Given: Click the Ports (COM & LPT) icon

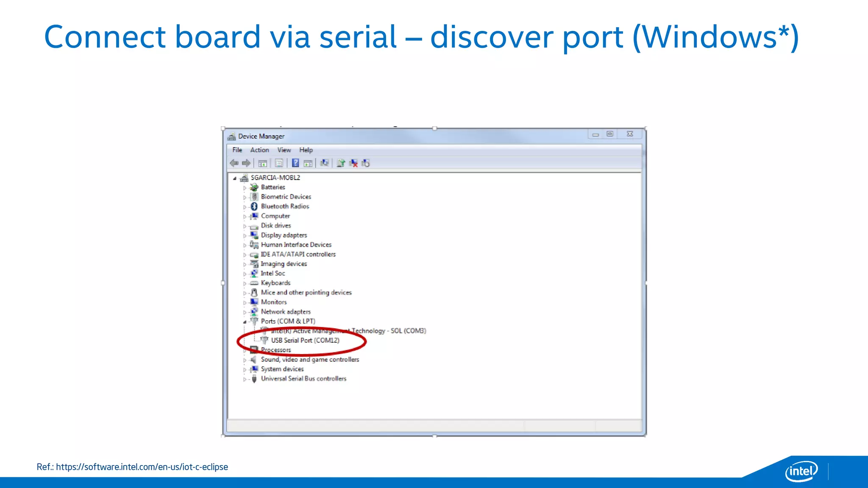Looking at the screenshot, I should [x=254, y=321].
